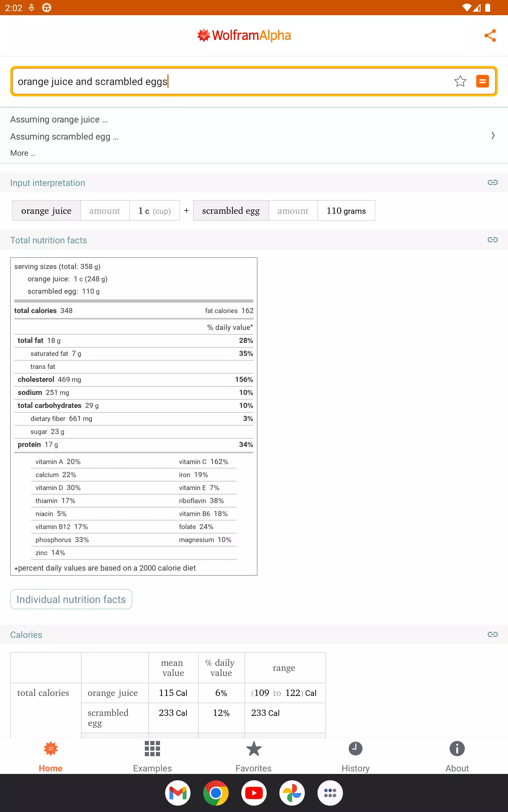This screenshot has height=812, width=508.
Task: Tap 'calcium 22%' entry
Action: point(56,475)
